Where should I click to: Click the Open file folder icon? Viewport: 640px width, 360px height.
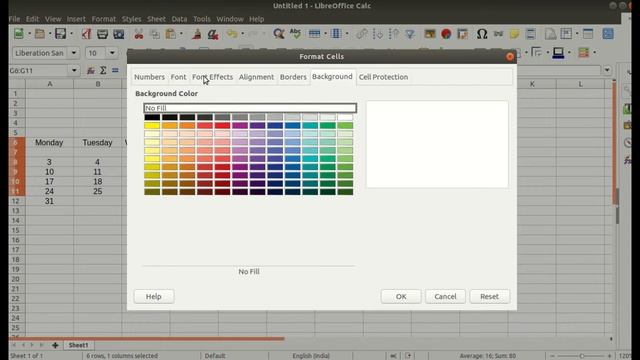(40, 34)
